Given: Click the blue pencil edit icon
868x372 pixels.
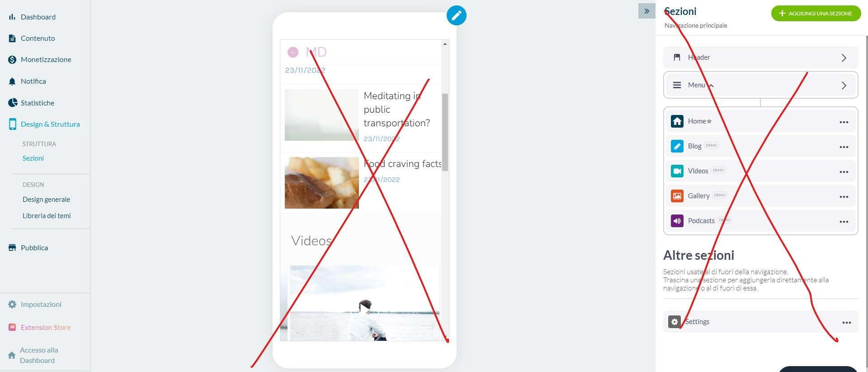Looking at the screenshot, I should click(456, 15).
